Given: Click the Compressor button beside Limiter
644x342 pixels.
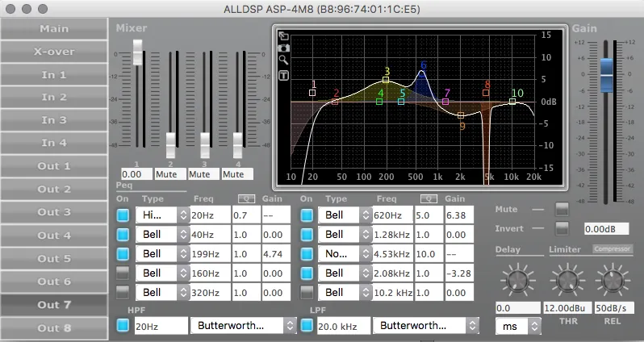Looking at the screenshot, I should pos(612,248).
